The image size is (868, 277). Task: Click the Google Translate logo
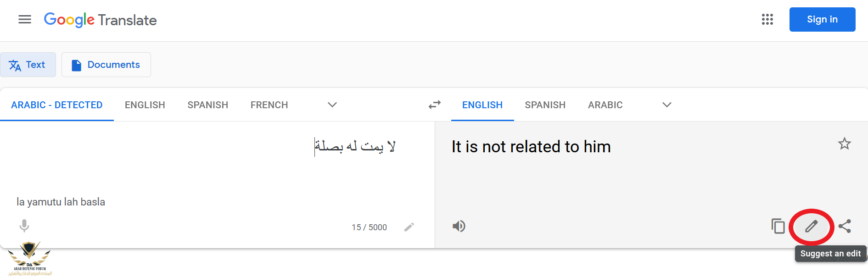(101, 20)
